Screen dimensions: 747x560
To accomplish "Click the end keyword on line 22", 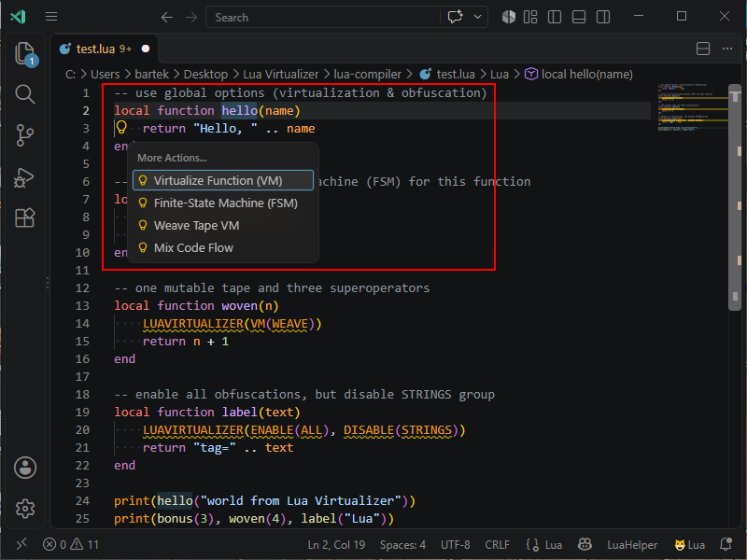I will pyautogui.click(x=124, y=465).
